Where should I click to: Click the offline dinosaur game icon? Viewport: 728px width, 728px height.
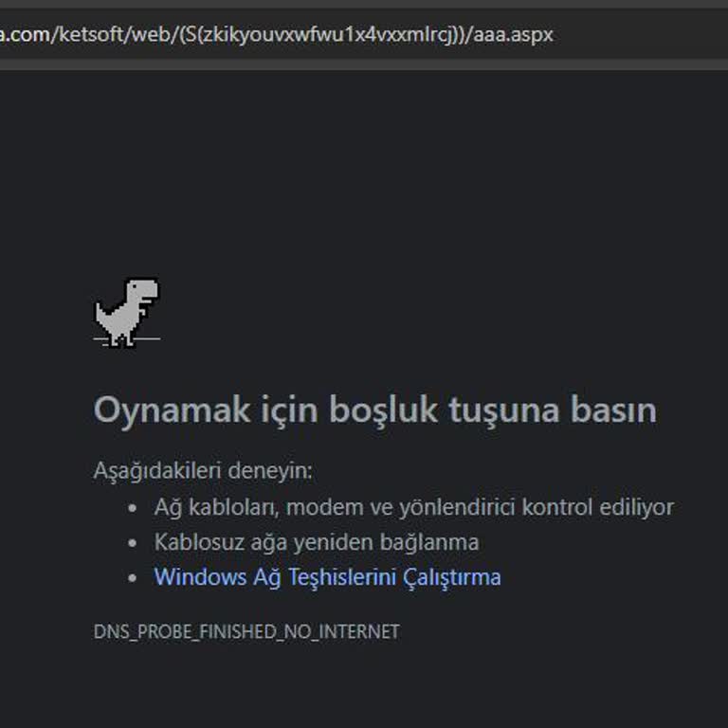[x=127, y=313]
